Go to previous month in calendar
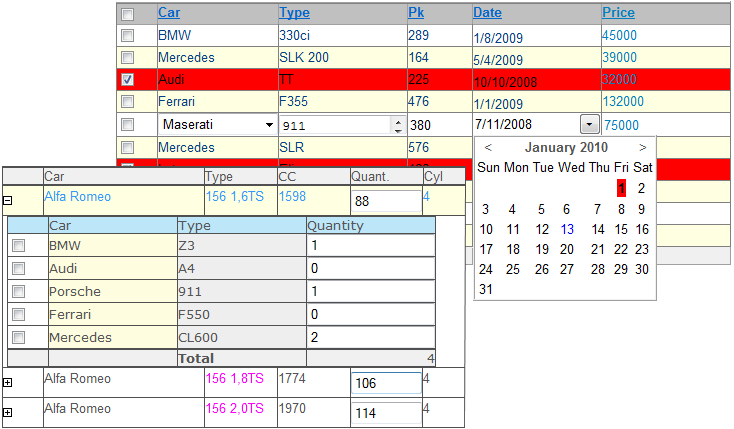The height and width of the screenshot is (429, 734). pyautogui.click(x=488, y=147)
